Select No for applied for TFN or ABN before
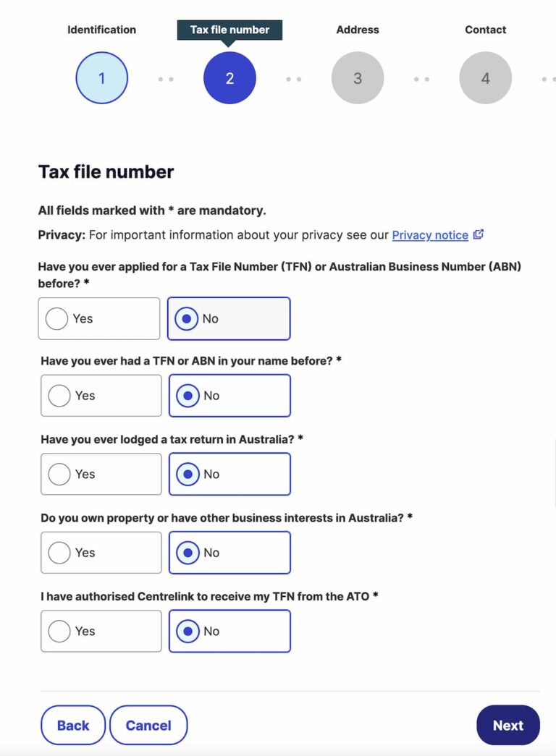Image resolution: width=556 pixels, height=756 pixels. point(229,319)
